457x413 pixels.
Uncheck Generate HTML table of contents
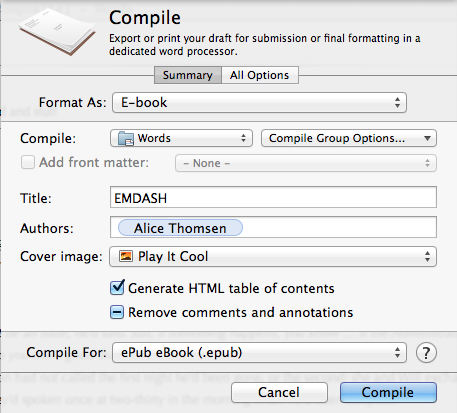tap(117, 287)
